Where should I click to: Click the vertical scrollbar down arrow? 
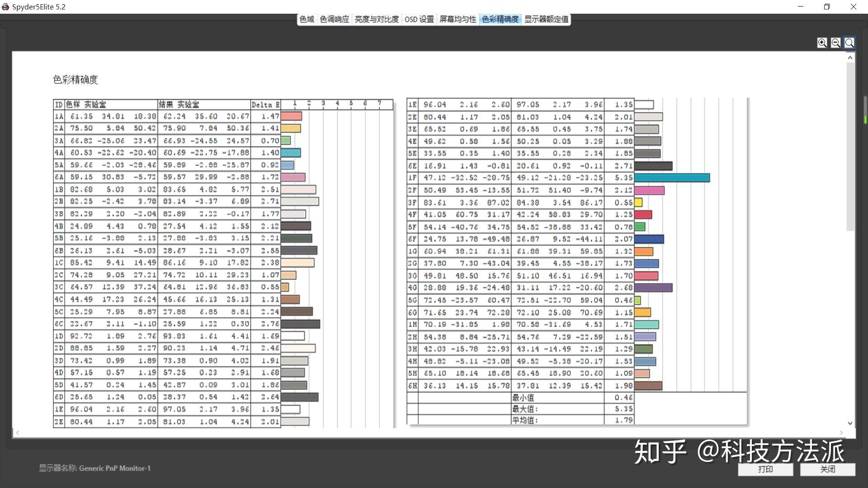pos(850,423)
